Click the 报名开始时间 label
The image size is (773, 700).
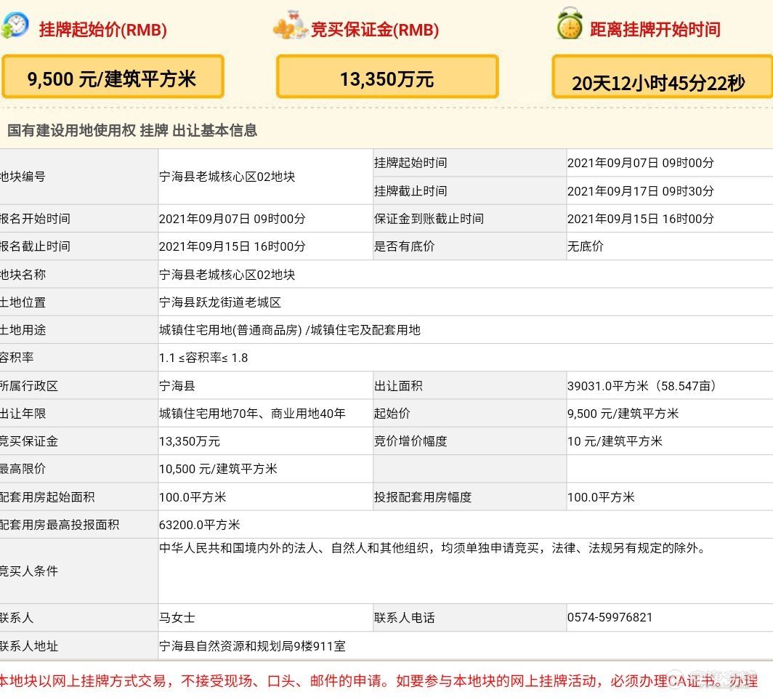(x=35, y=219)
